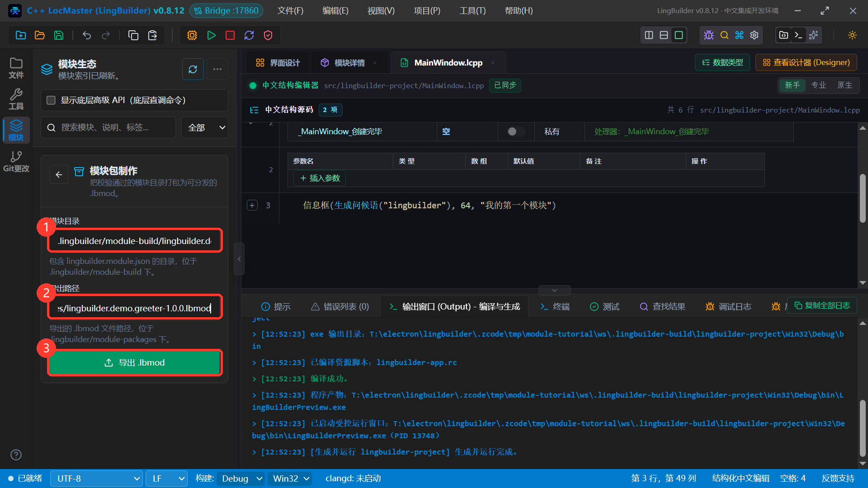Open the 全部 module filter dropdown
The height and width of the screenshot is (488, 868).
(x=205, y=127)
